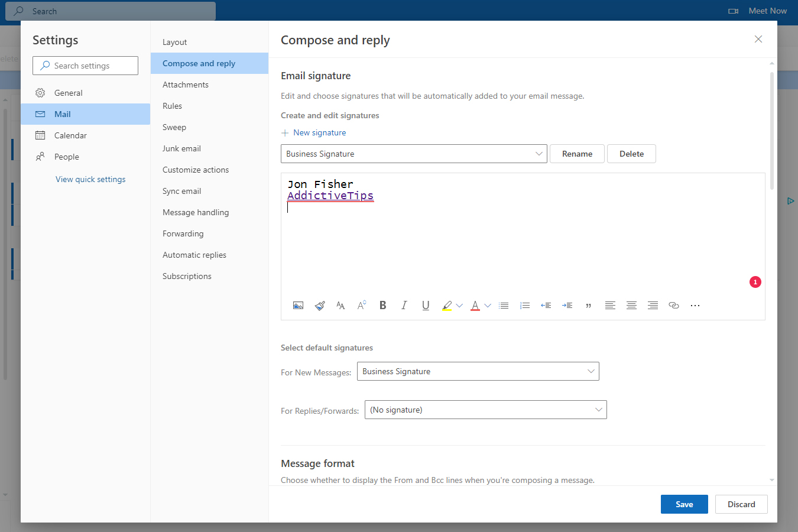
Task: Insert hyperlink in signature
Action: [x=674, y=306]
